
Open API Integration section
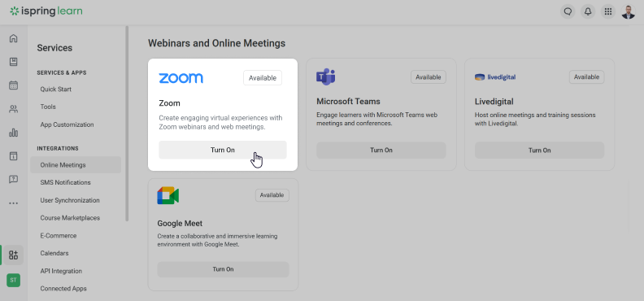(61, 271)
